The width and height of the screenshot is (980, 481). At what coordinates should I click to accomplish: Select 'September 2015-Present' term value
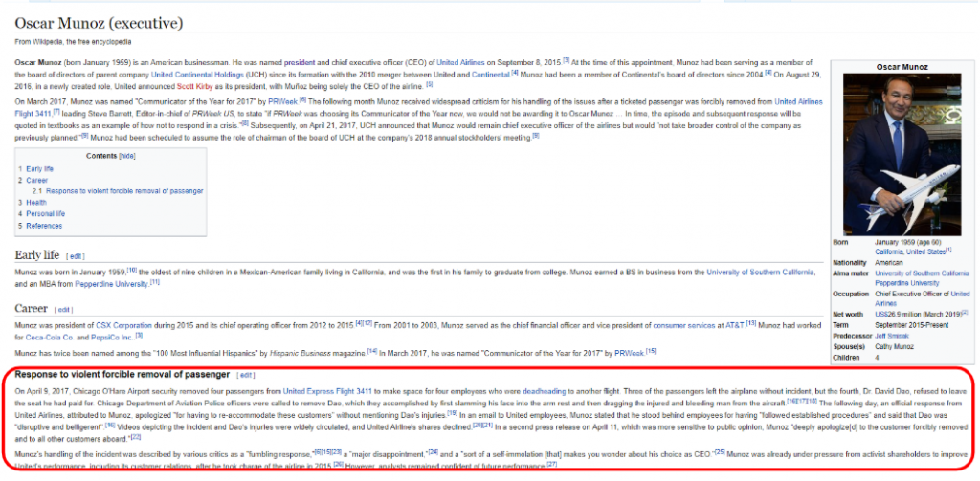[912, 325]
